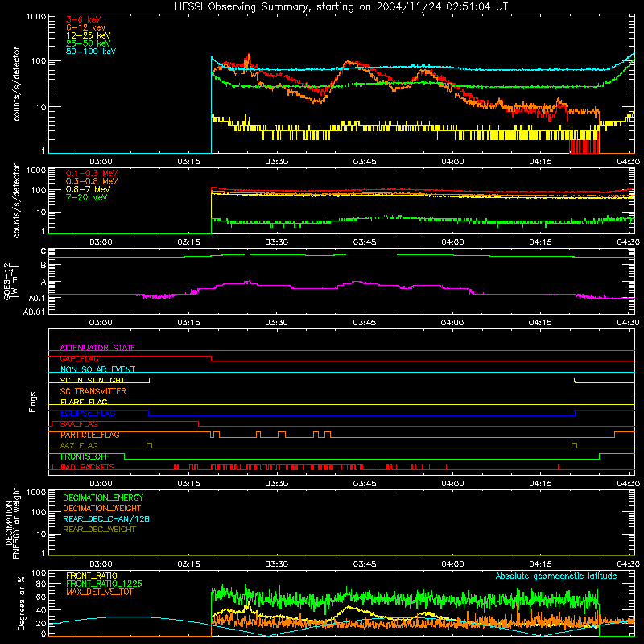Click the DECIMATION_WEIGHT legend entry

(102, 509)
